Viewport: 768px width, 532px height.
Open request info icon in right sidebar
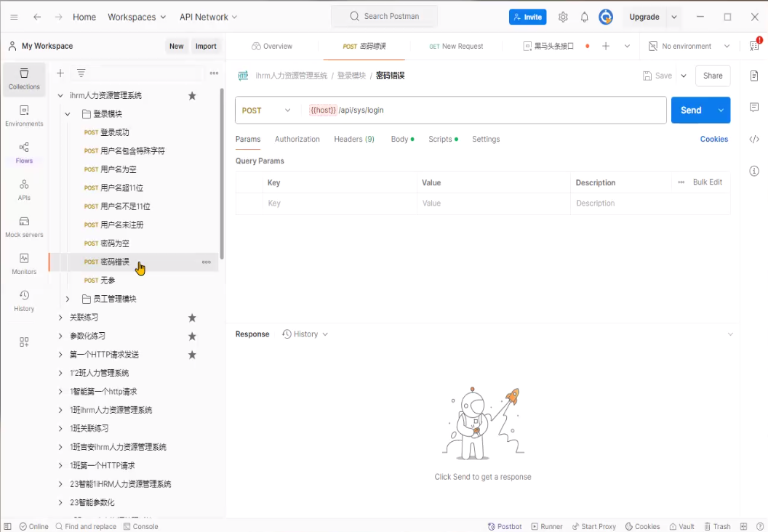click(754, 171)
